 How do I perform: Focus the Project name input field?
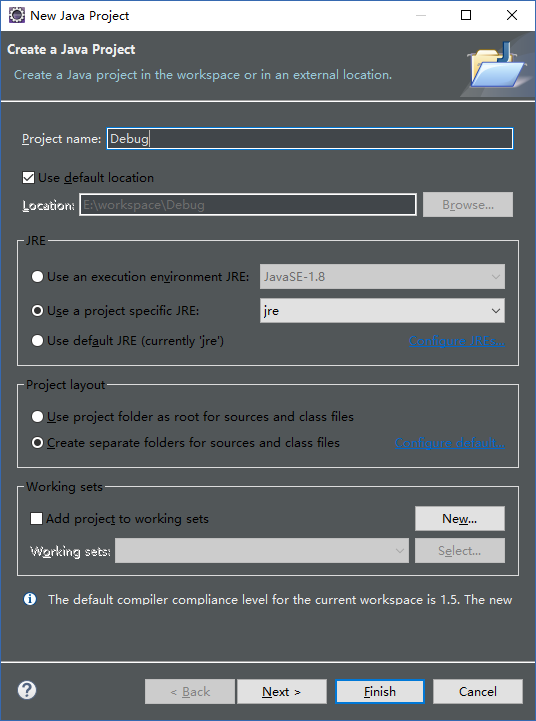[x=310, y=138]
